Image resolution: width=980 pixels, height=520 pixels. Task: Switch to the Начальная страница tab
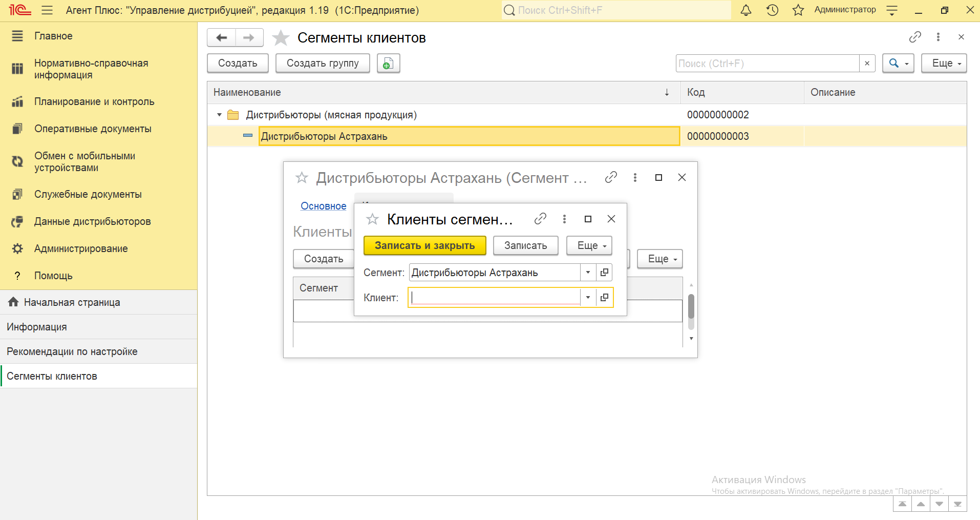[72, 303]
